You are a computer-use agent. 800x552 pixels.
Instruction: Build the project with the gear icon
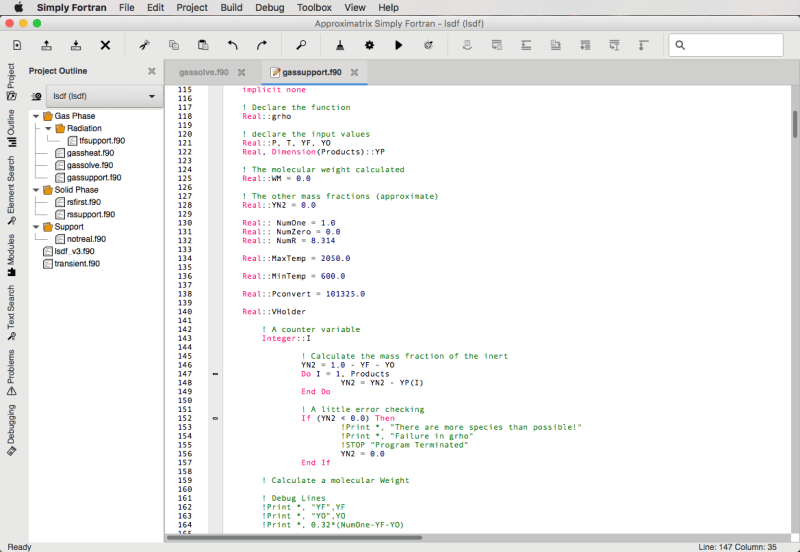click(369, 45)
